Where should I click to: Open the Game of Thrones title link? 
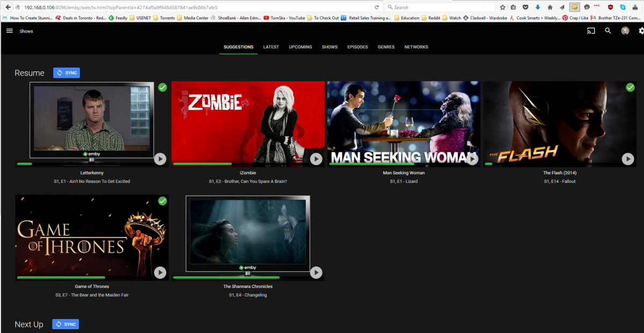pos(92,286)
